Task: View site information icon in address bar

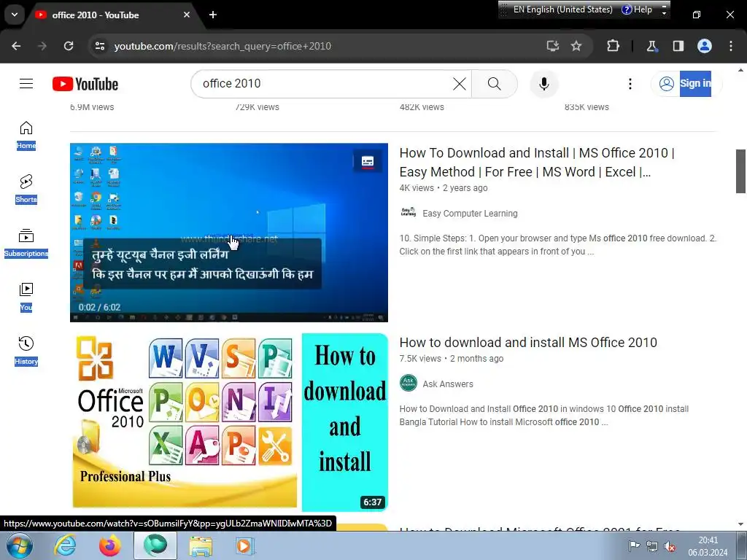Action: click(x=99, y=46)
